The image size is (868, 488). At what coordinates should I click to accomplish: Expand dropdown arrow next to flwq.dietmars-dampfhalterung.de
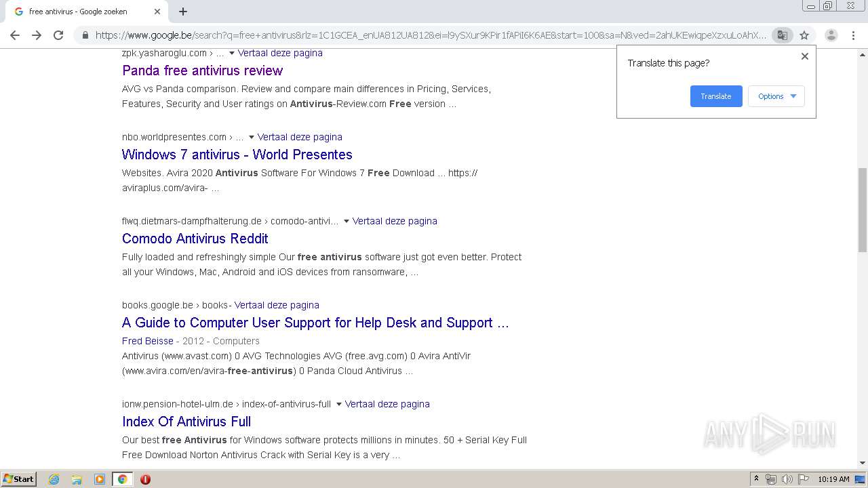click(x=346, y=221)
